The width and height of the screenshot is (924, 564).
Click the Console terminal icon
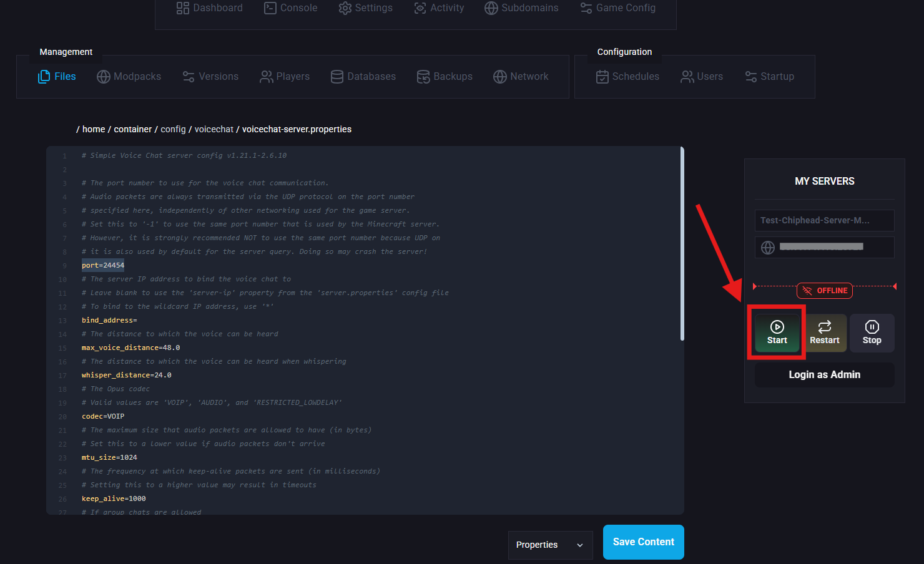tap(270, 8)
